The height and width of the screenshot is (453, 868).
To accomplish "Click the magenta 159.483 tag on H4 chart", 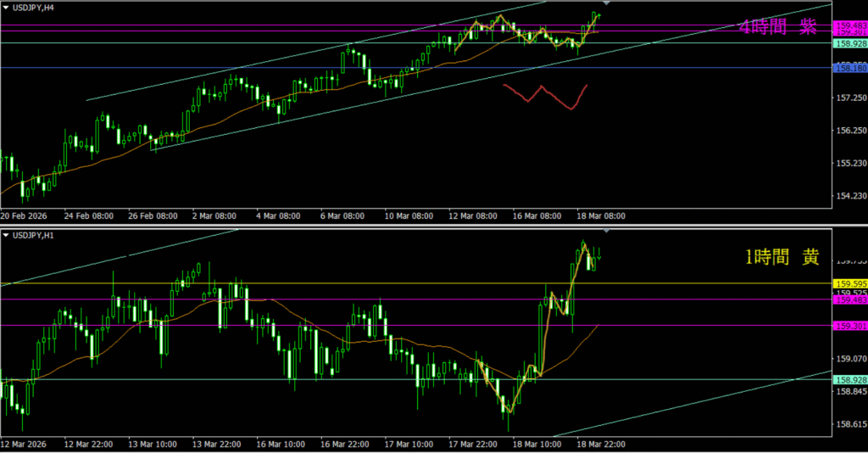I will click(x=849, y=25).
